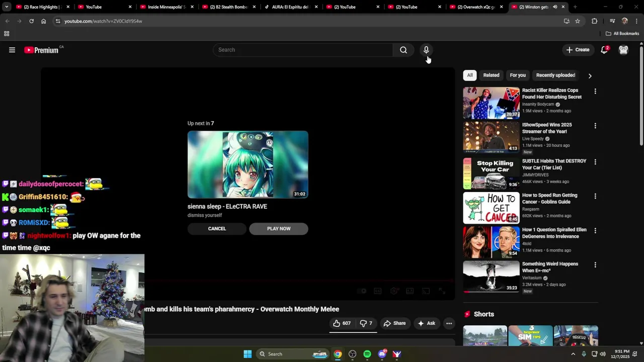The width and height of the screenshot is (644, 362).
Task: Click the search magnifier button
Action: coord(404,50)
